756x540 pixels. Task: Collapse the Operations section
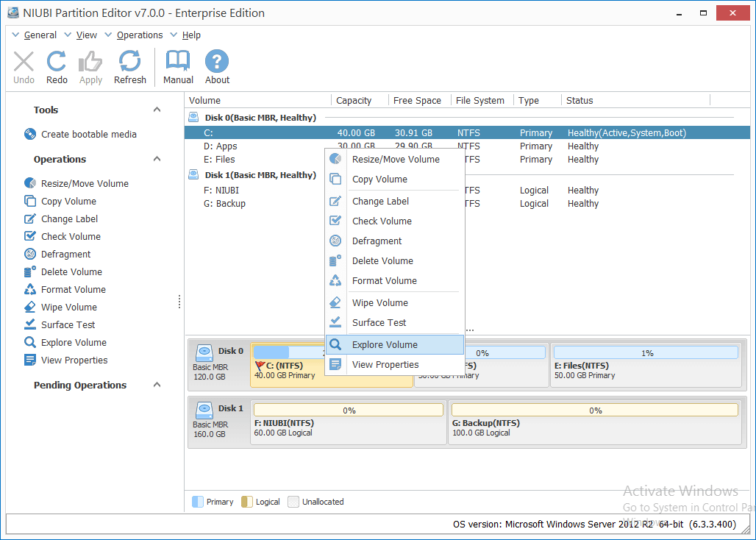[x=157, y=159]
